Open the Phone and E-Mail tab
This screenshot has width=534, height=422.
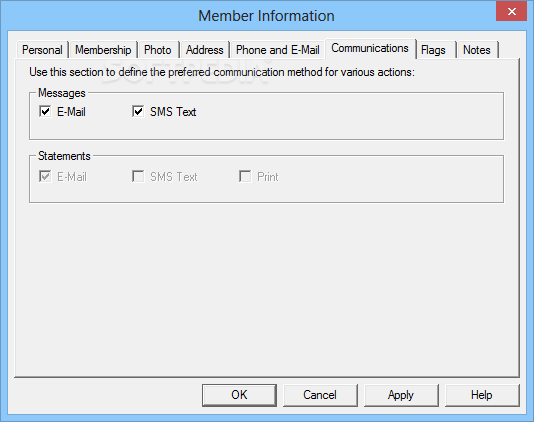pos(278,50)
